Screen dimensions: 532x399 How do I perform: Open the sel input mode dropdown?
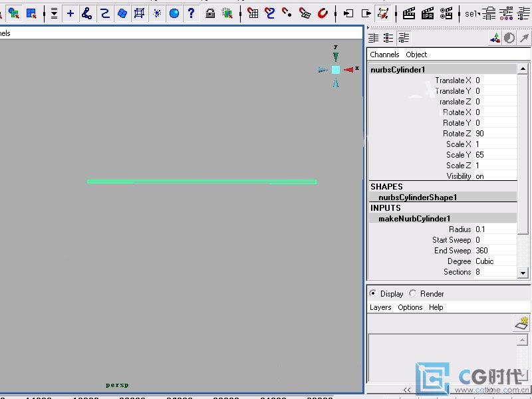point(473,13)
